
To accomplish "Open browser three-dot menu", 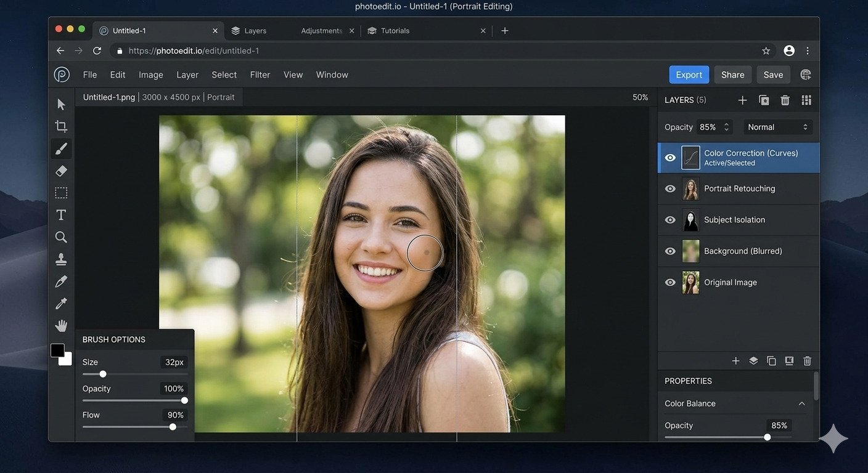I will (808, 51).
